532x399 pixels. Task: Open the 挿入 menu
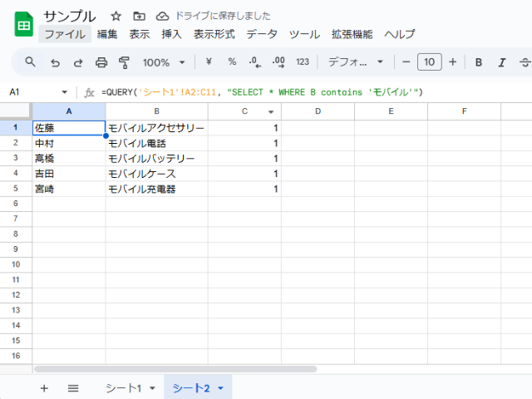coord(172,34)
